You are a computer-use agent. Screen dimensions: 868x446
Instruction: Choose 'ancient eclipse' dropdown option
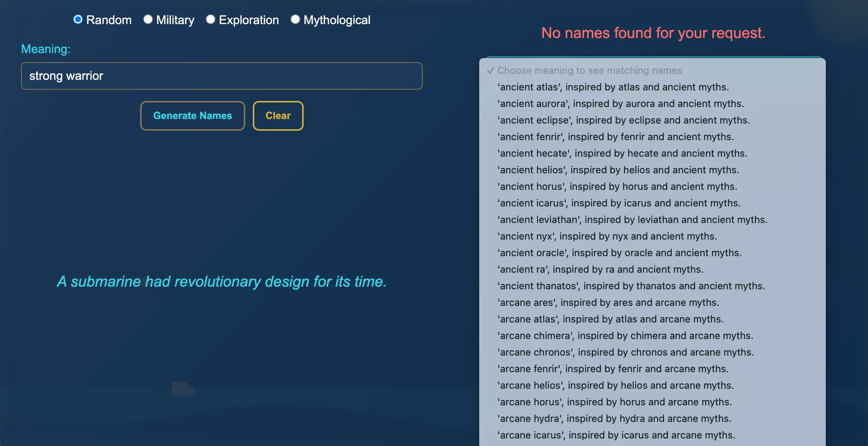tap(623, 120)
